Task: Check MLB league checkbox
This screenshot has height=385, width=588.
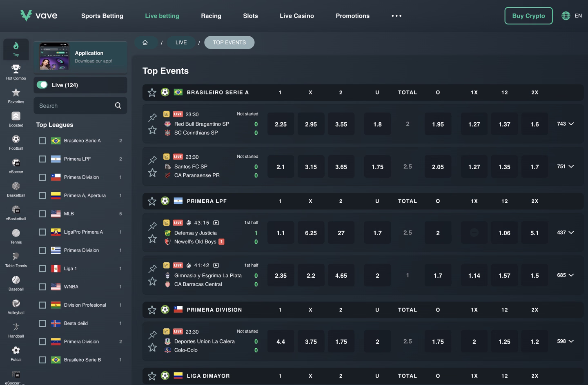Action: point(42,214)
